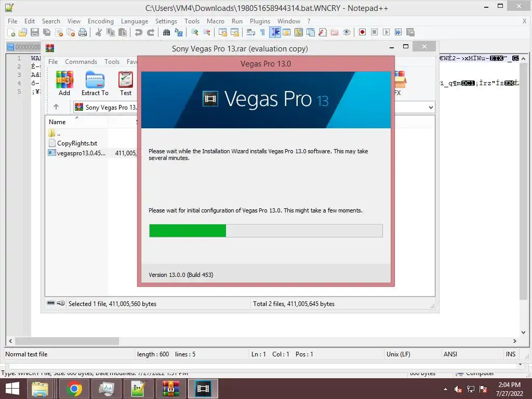Click WinRAR up one level arrow
This screenshot has width=532, height=399.
pos(56,107)
